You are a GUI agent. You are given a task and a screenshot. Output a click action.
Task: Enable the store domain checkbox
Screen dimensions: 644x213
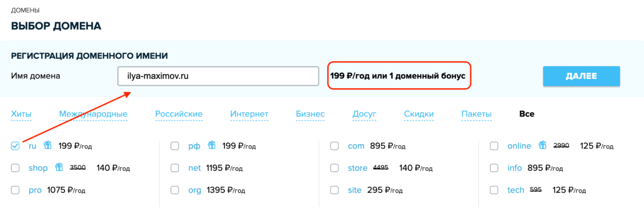pos(334,167)
